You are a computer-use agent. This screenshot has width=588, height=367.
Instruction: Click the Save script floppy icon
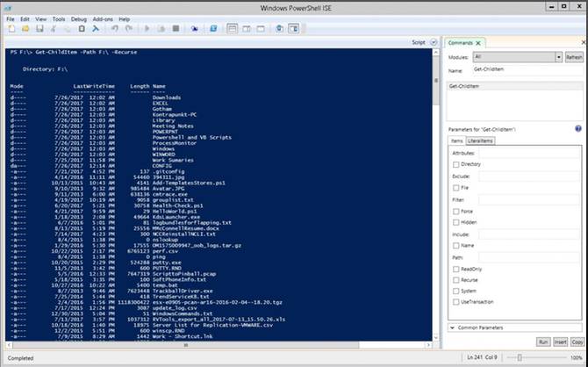39,29
